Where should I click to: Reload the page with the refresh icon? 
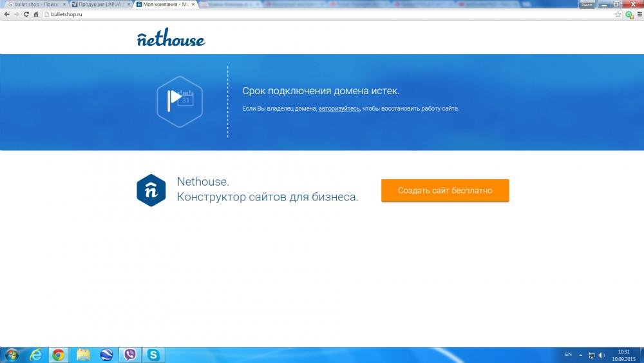click(26, 14)
